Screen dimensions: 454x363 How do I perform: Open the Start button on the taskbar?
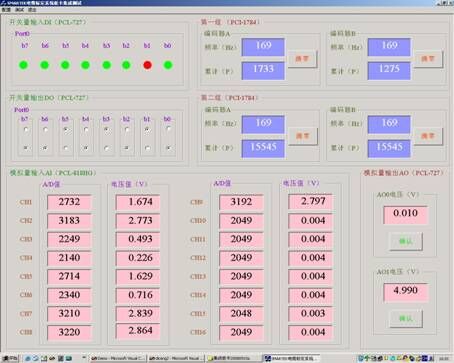(x=10, y=359)
